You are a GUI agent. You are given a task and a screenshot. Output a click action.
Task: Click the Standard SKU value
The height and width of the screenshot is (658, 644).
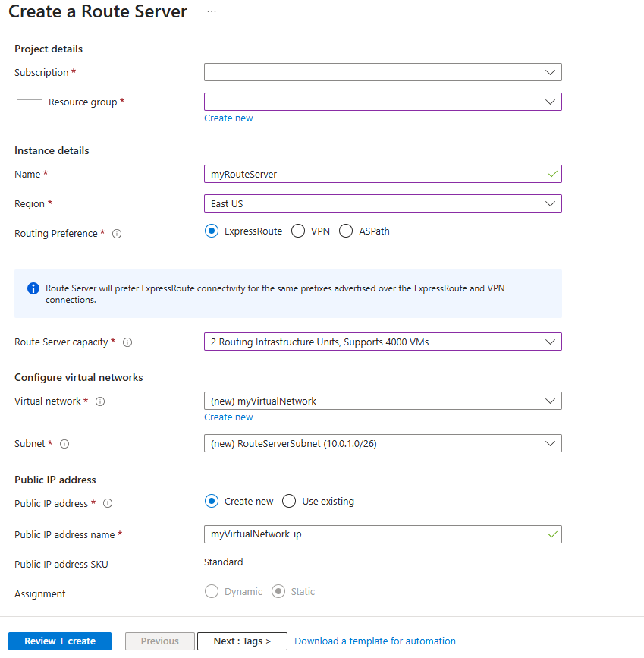(223, 562)
